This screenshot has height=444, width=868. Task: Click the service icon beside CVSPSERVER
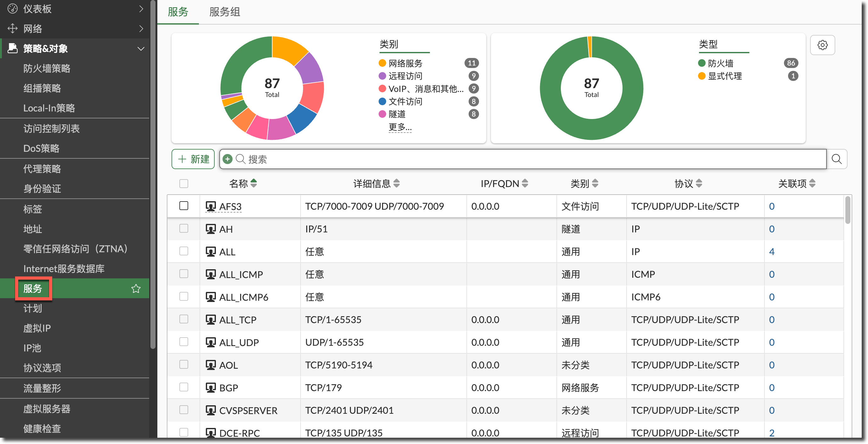click(x=211, y=410)
